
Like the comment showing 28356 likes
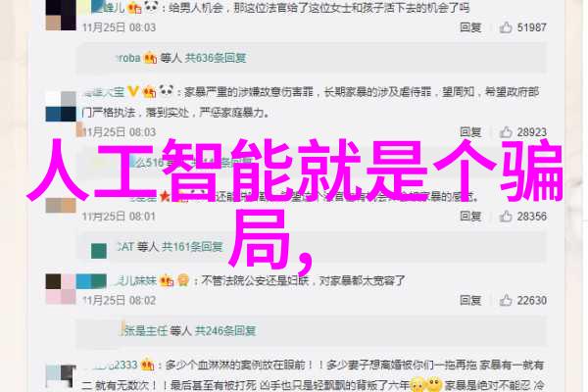click(506, 216)
